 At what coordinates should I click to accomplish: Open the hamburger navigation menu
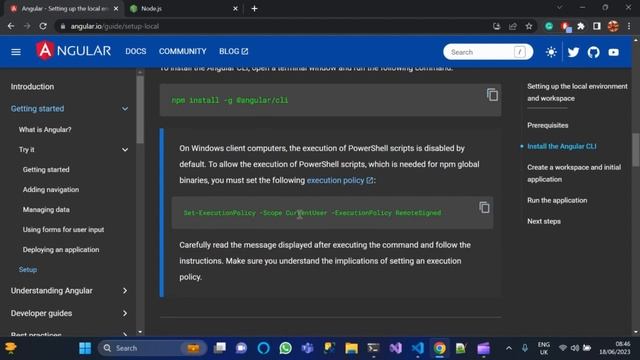point(16,52)
